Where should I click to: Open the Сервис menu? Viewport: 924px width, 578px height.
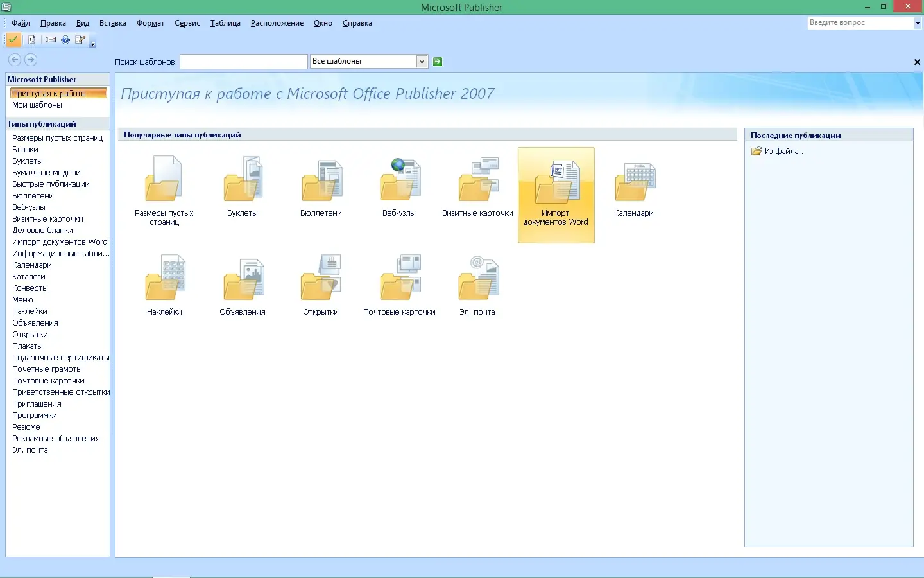(x=187, y=23)
